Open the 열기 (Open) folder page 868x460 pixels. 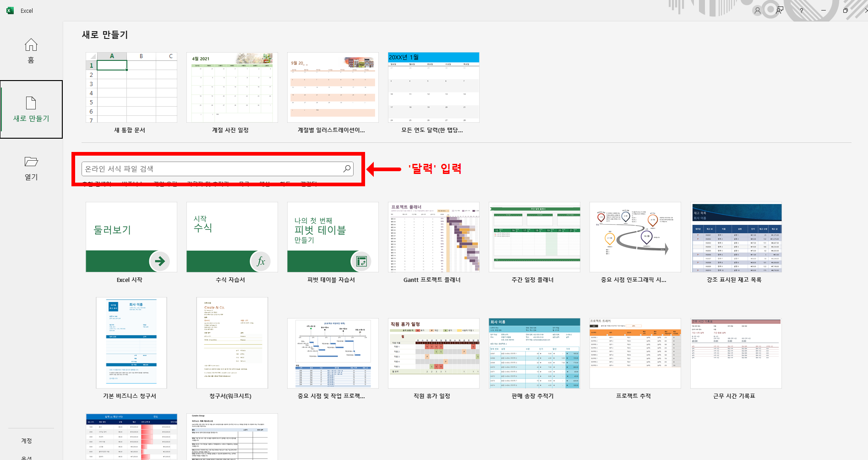pyautogui.click(x=31, y=168)
